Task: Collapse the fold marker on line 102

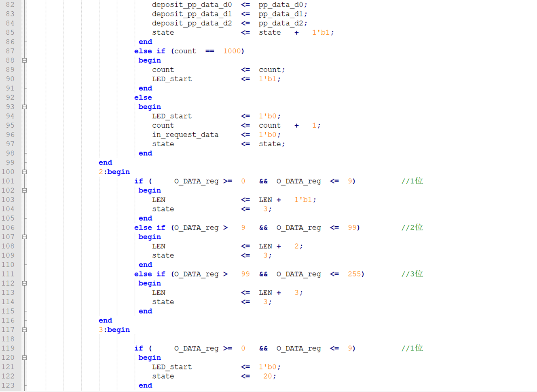Action: (x=24, y=190)
